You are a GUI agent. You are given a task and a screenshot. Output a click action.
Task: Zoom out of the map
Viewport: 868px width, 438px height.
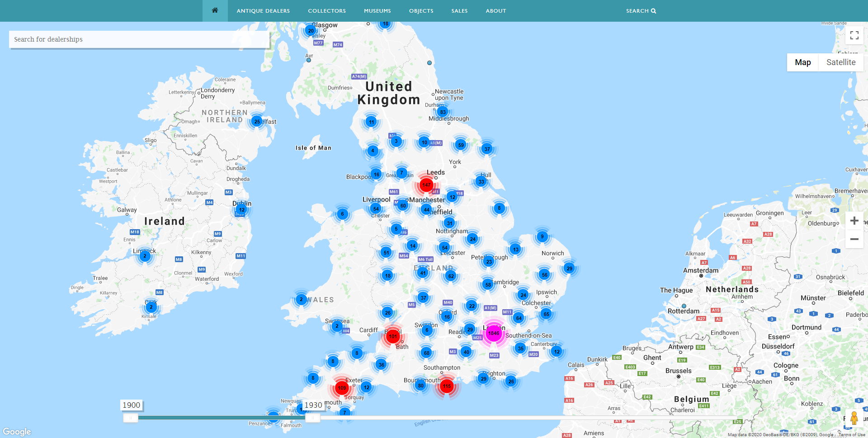[x=854, y=239]
